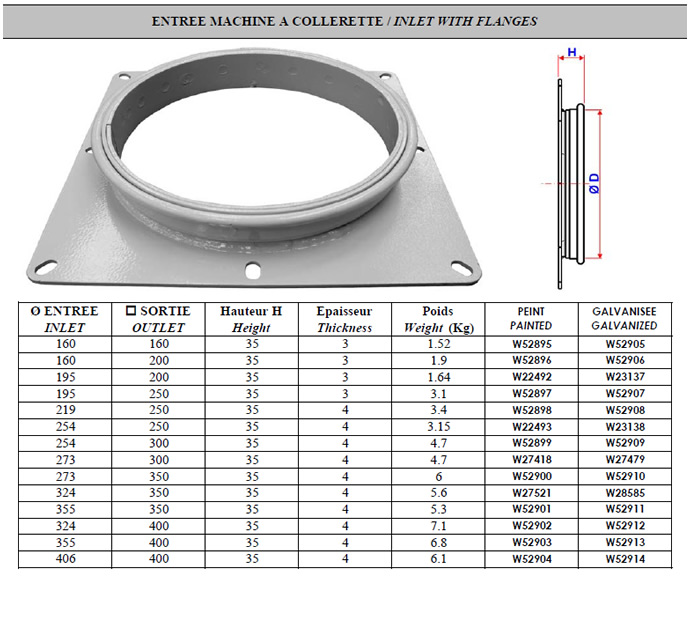Select the 'PEINT PAINTED' column header
The image size is (689, 618).
click(x=531, y=319)
